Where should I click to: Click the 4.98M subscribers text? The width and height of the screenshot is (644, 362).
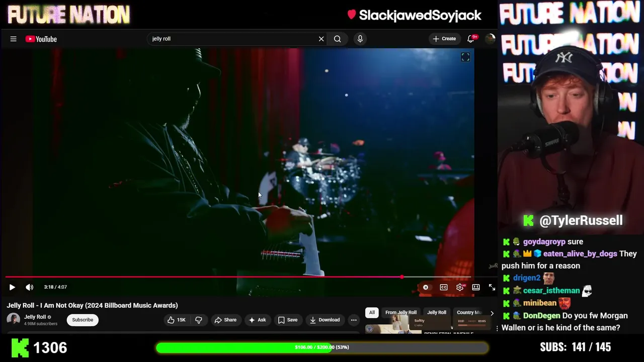[x=41, y=324]
